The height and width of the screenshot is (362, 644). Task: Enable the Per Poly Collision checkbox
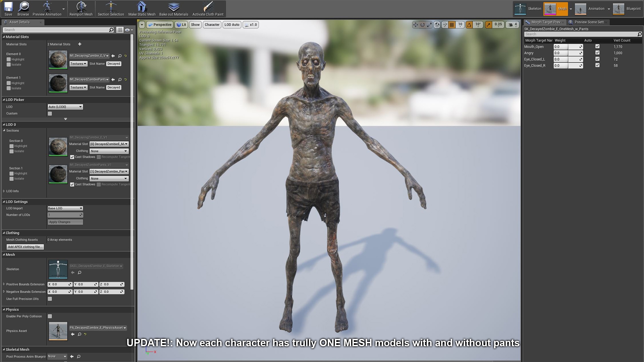[50, 316]
